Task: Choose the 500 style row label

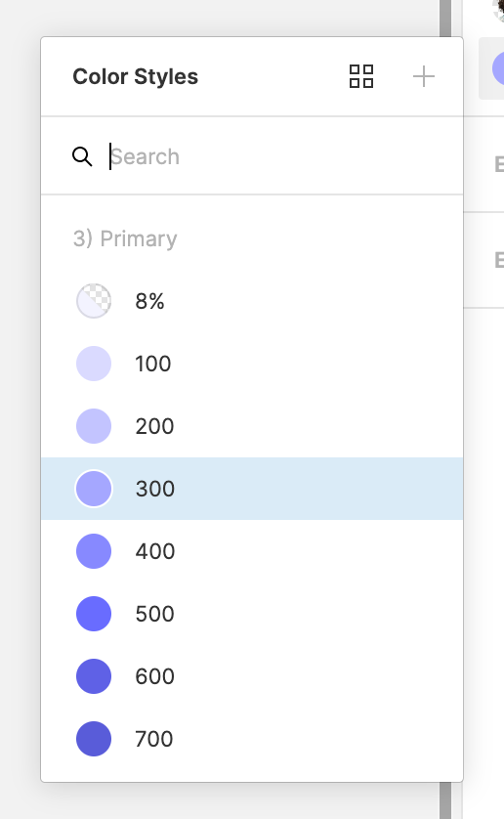Action: coord(154,614)
